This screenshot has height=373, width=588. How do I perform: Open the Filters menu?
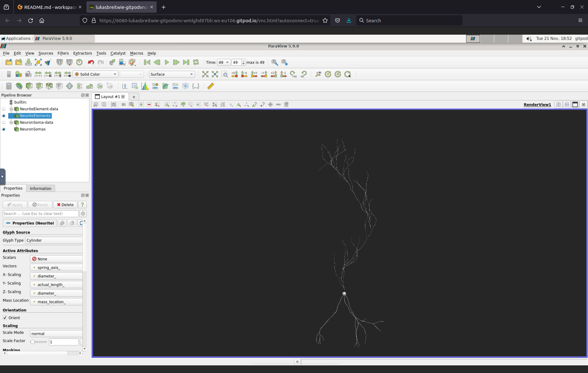[x=63, y=53]
